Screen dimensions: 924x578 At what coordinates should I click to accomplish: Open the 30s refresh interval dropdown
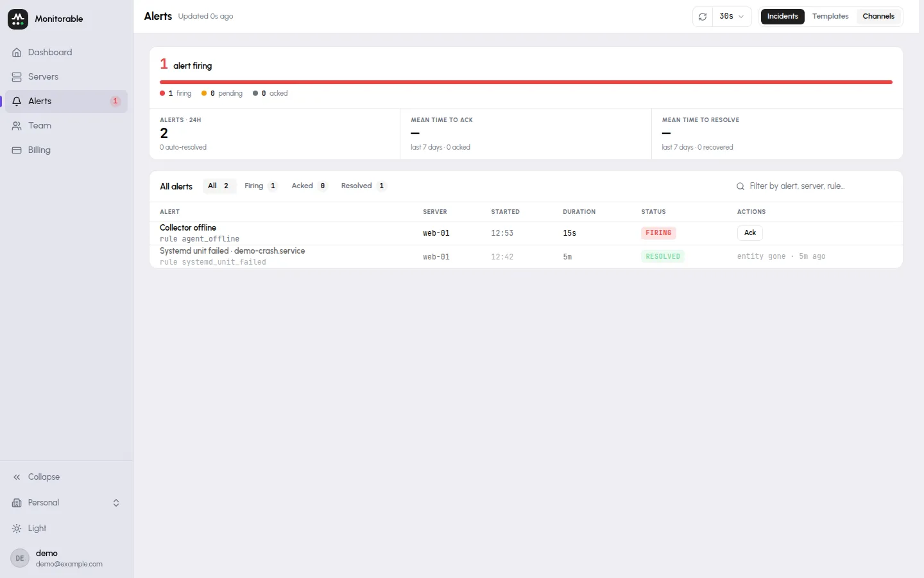(732, 17)
